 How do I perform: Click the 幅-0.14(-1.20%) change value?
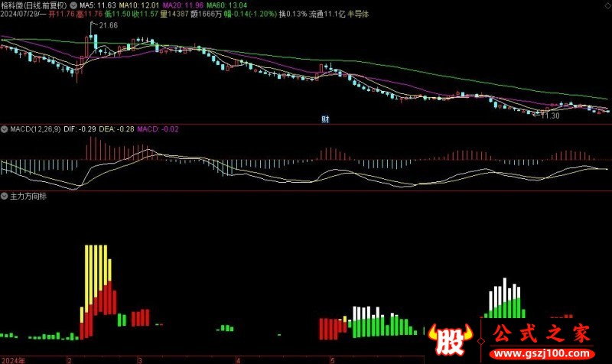pyautogui.click(x=250, y=14)
